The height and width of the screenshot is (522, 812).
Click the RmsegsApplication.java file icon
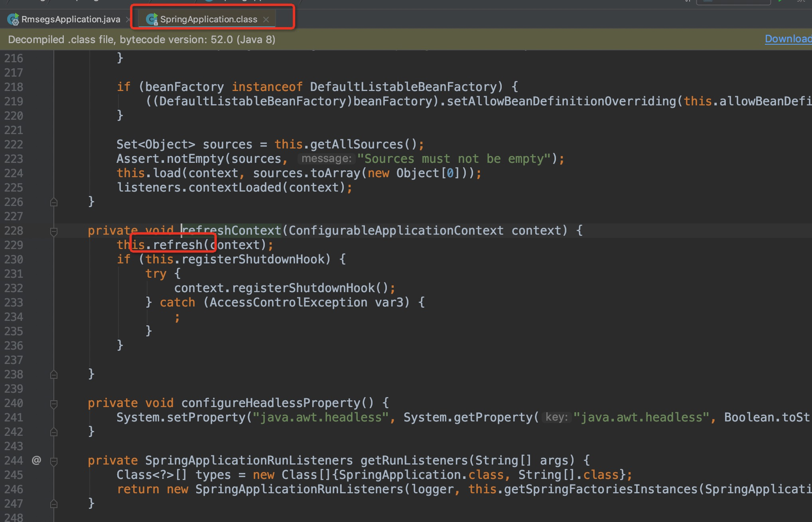click(x=13, y=19)
